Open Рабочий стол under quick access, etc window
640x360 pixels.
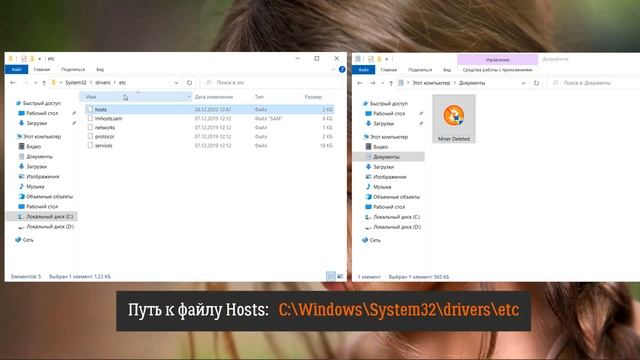click(x=42, y=113)
